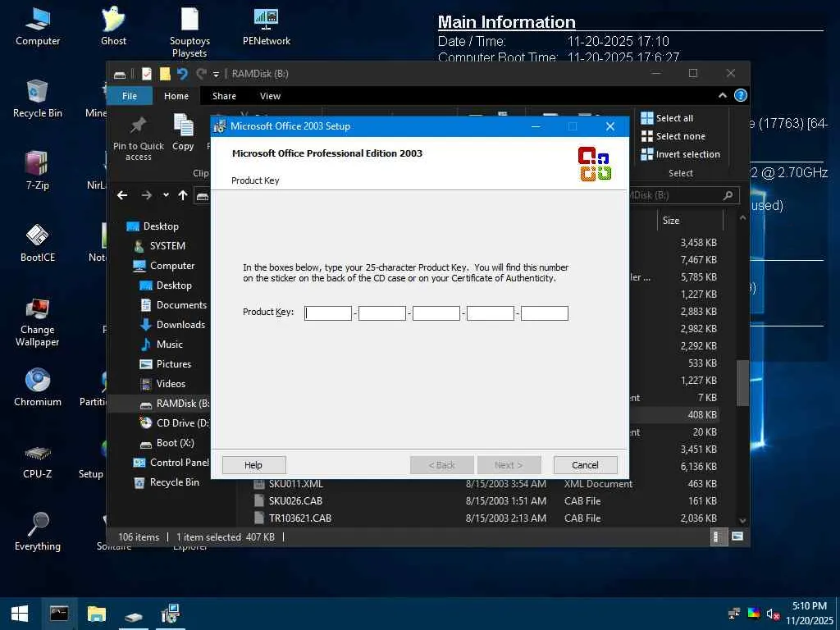The image size is (840, 630).
Task: Open the Explorer File tab
Action: click(130, 96)
